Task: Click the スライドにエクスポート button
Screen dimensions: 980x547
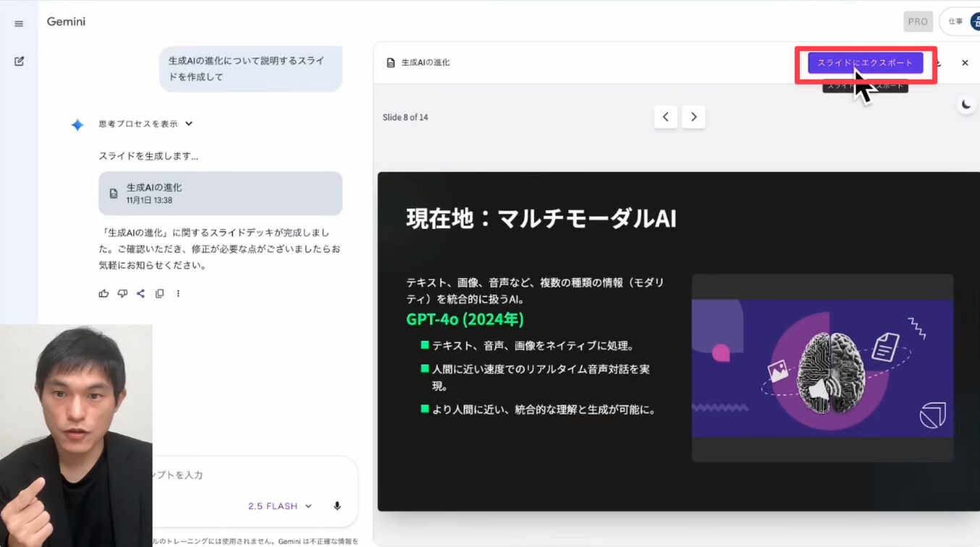Action: coord(865,63)
